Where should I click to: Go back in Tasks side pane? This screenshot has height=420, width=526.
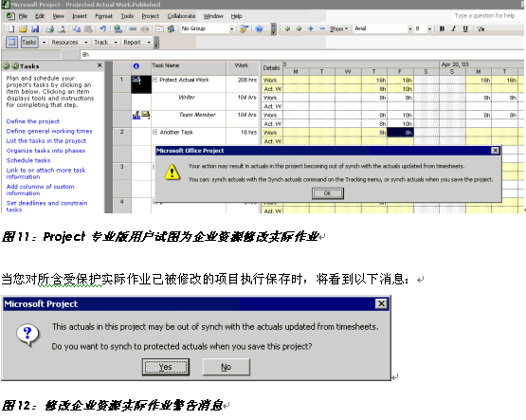tap(6, 65)
